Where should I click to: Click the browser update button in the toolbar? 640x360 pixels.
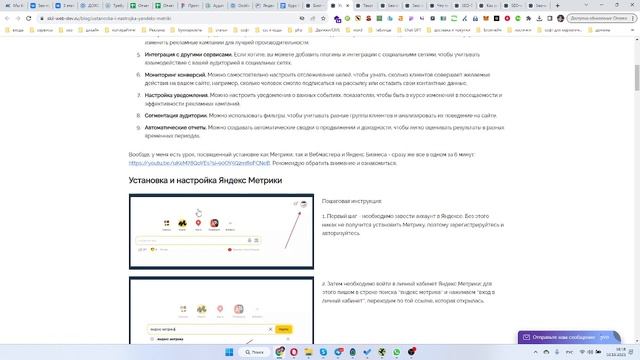601,18
